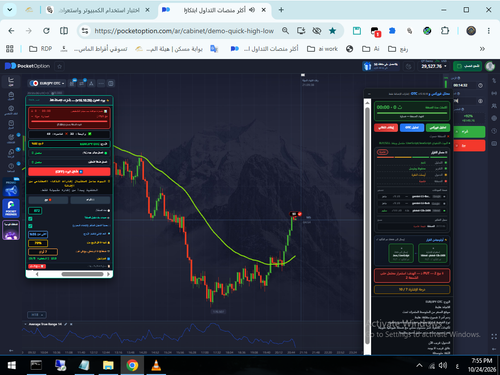Open a new Chrome tab

pos(281,10)
